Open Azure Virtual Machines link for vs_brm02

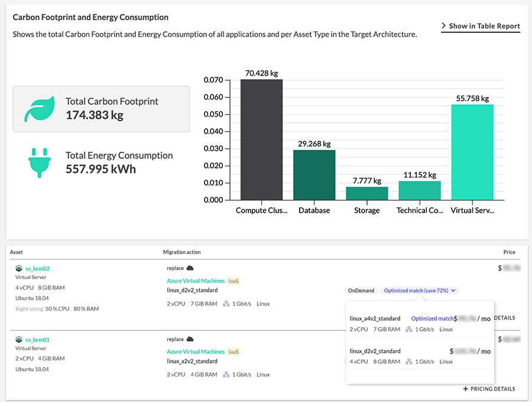tap(196, 281)
